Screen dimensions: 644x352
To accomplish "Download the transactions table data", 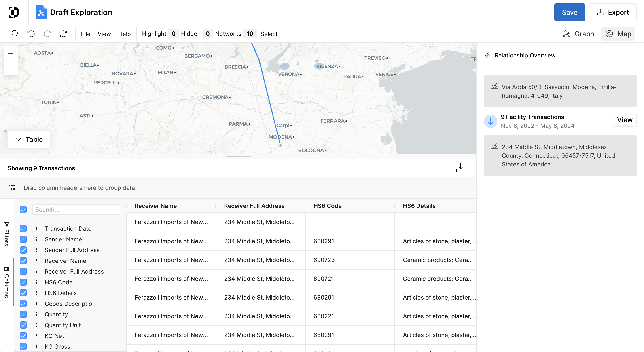I will 460,168.
